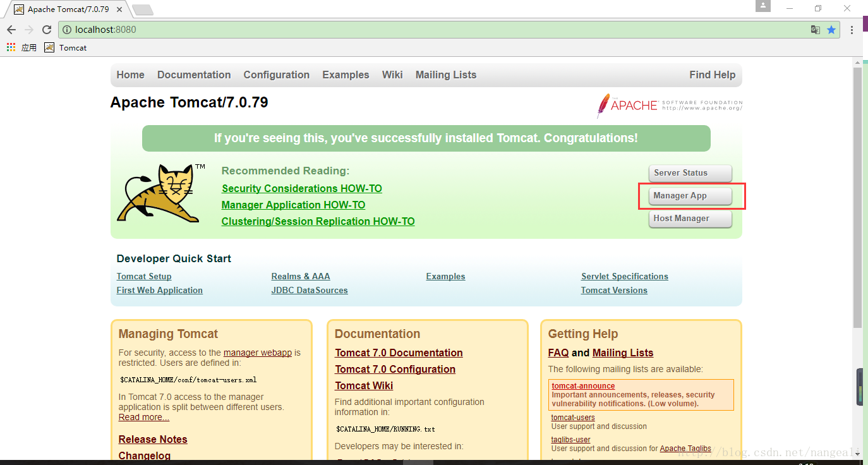The width and height of the screenshot is (868, 465).
Task: Click the Chrome user profile icon
Action: click(x=763, y=6)
